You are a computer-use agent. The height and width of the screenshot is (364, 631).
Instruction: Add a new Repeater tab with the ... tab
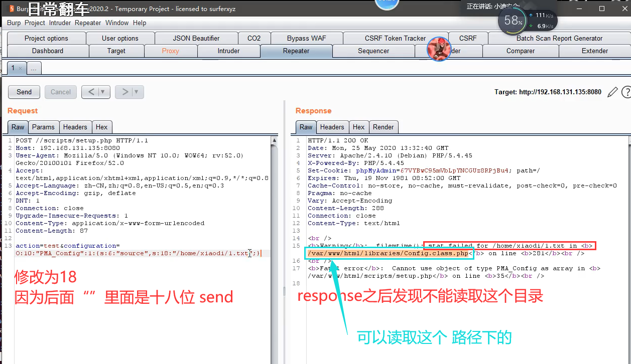pyautogui.click(x=34, y=68)
